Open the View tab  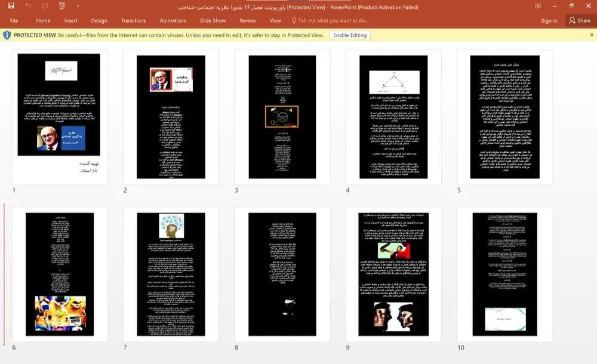(275, 20)
